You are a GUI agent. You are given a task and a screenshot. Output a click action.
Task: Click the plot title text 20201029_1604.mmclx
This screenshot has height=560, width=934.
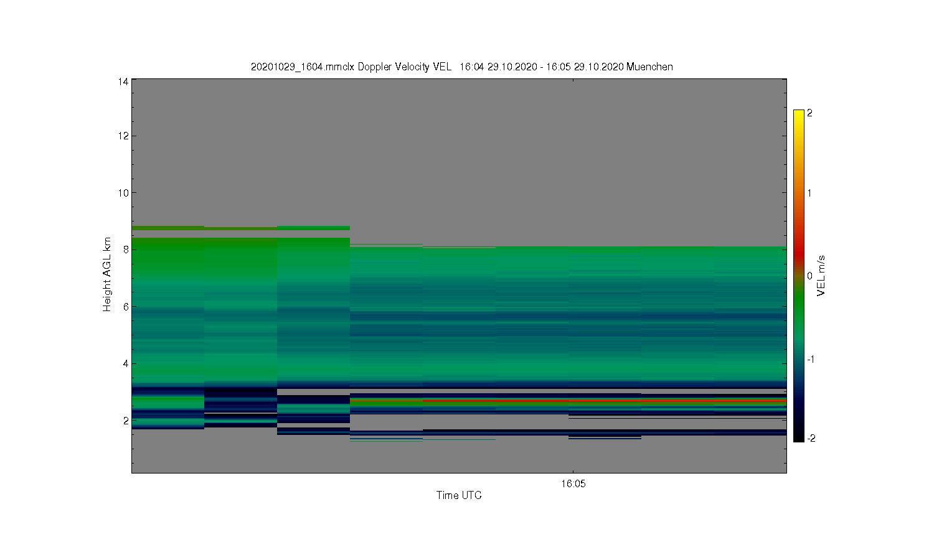303,67
